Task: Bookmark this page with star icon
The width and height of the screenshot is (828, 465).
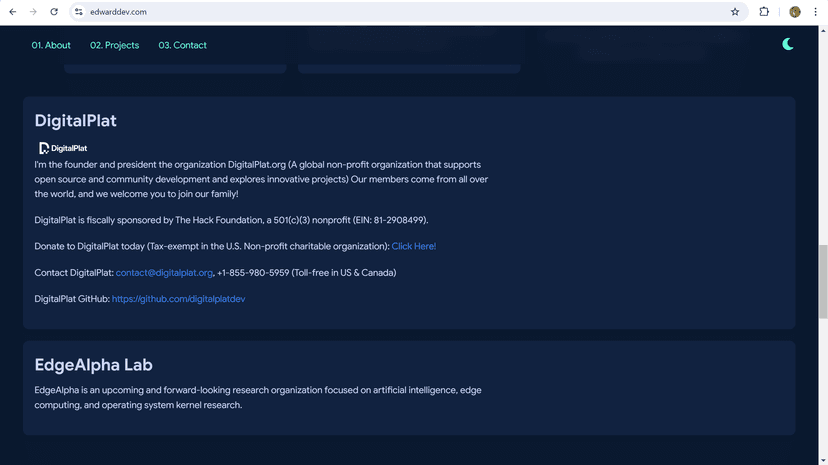Action: click(x=735, y=12)
